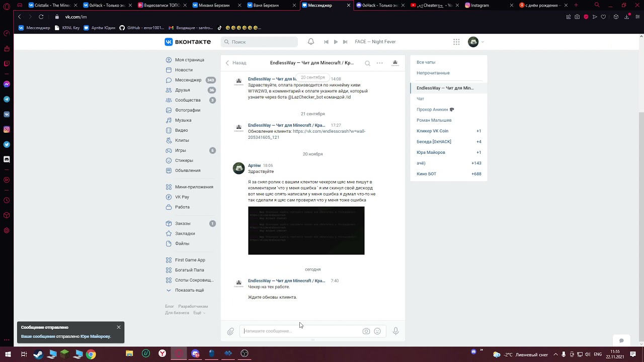
Task: Go back in browser navigation
Action: (x=20, y=17)
